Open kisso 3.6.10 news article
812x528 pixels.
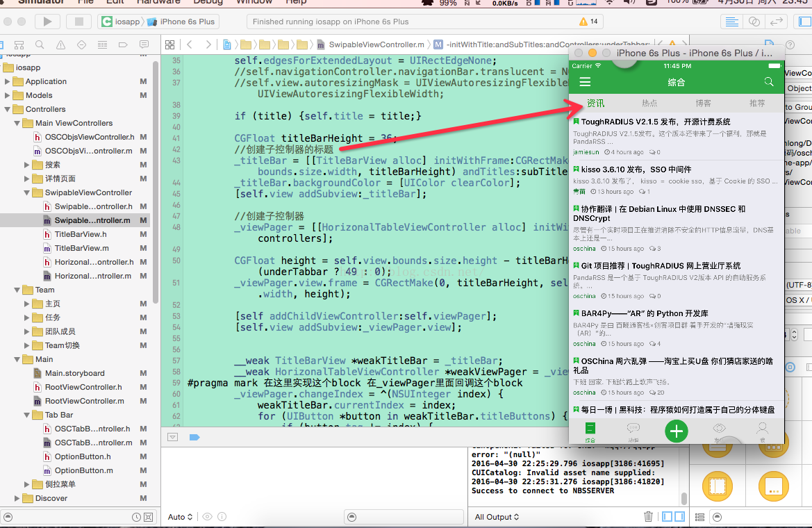coord(677,181)
